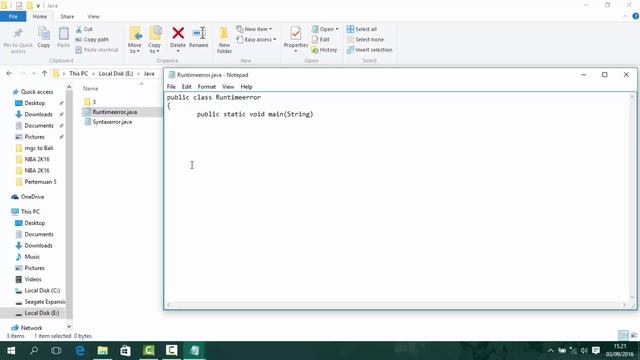Launch Microsoft Edge from taskbar
The width and height of the screenshot is (640, 360).
(x=80, y=351)
